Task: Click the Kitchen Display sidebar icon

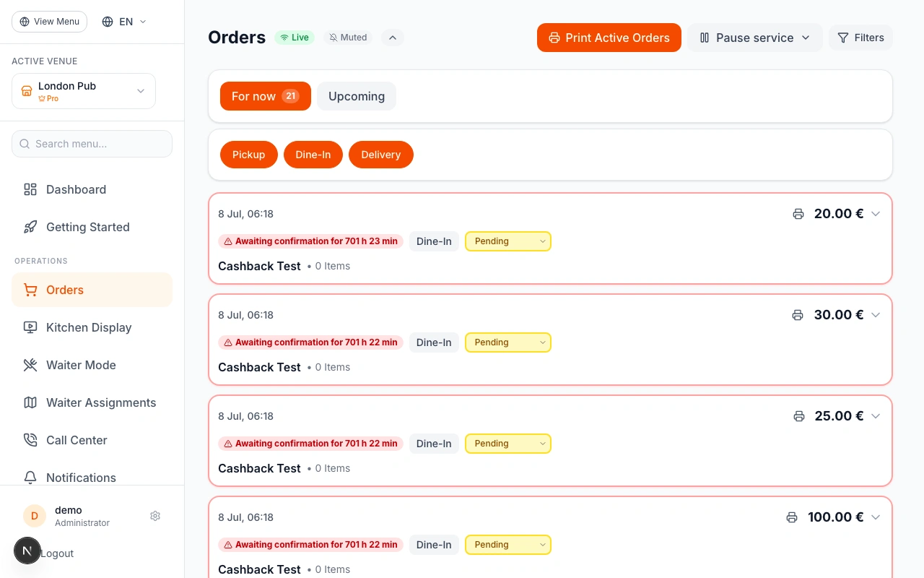Action: (30, 327)
